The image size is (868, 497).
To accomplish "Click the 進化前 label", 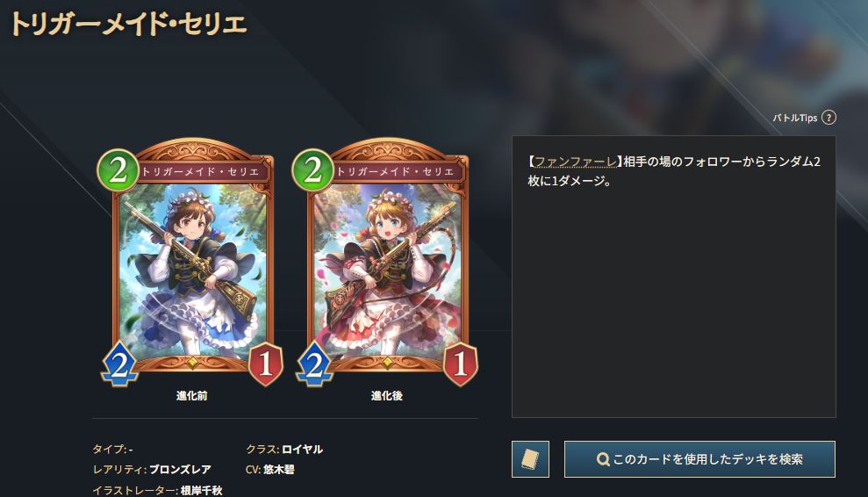I will coord(191,396).
